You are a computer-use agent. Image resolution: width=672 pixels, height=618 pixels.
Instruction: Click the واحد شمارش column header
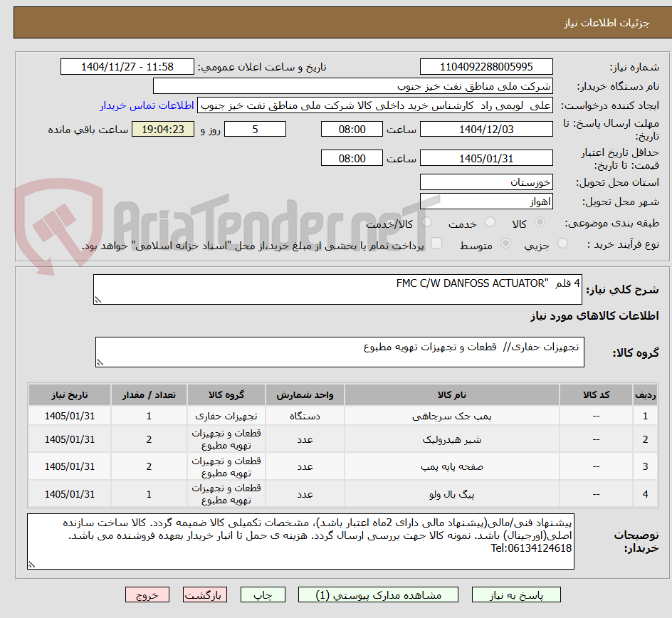click(305, 394)
